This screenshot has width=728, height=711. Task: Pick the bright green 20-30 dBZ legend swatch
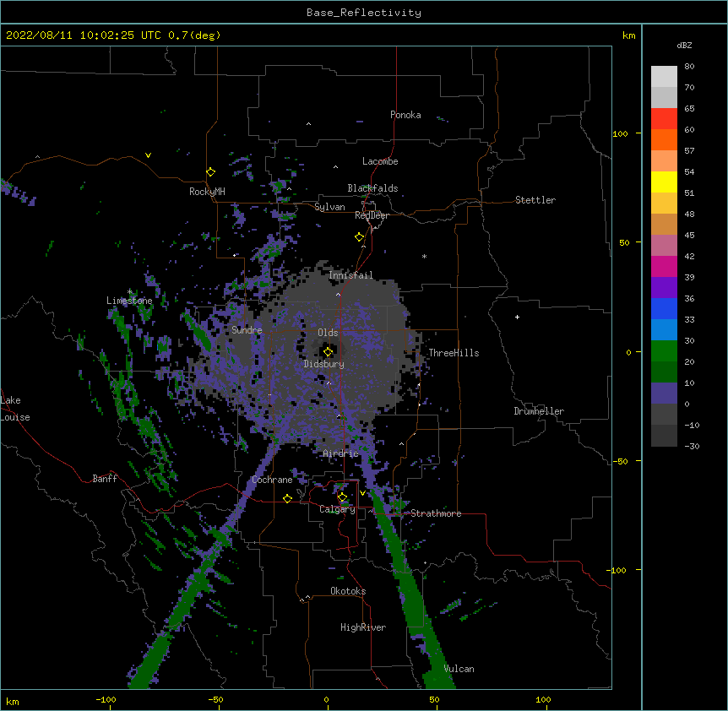click(664, 351)
